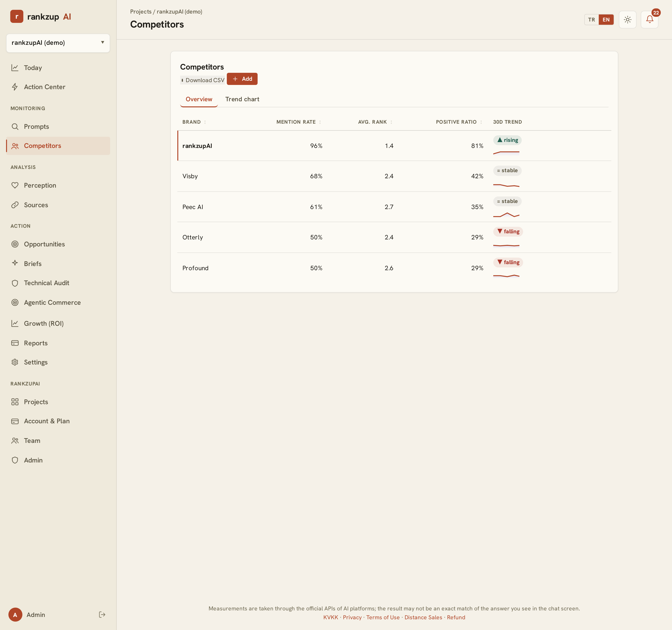Screen dimensions: 672x630
Task: Click the Admin user avatar
Action: point(15,614)
